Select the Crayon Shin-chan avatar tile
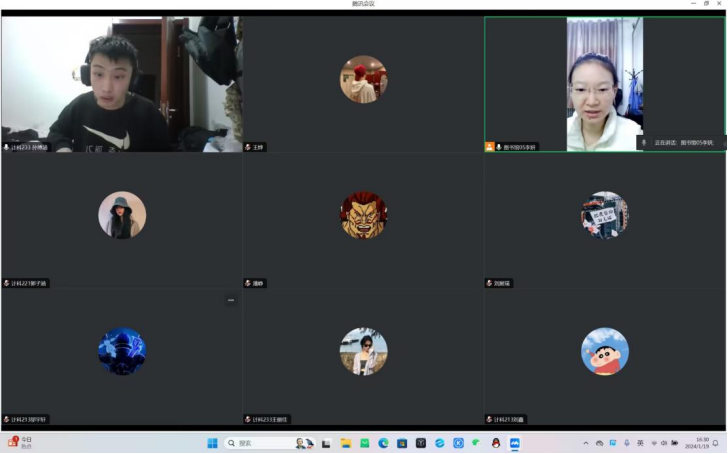728x454 pixels. point(605,351)
